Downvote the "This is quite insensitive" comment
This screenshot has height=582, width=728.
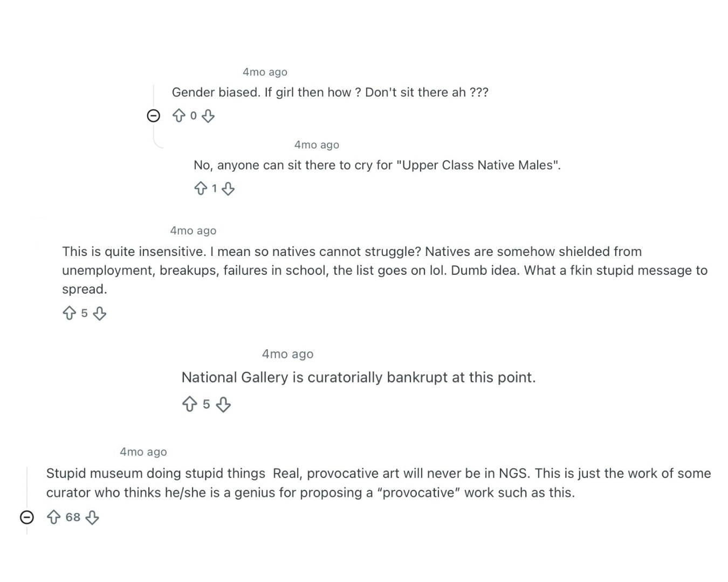pos(100,313)
